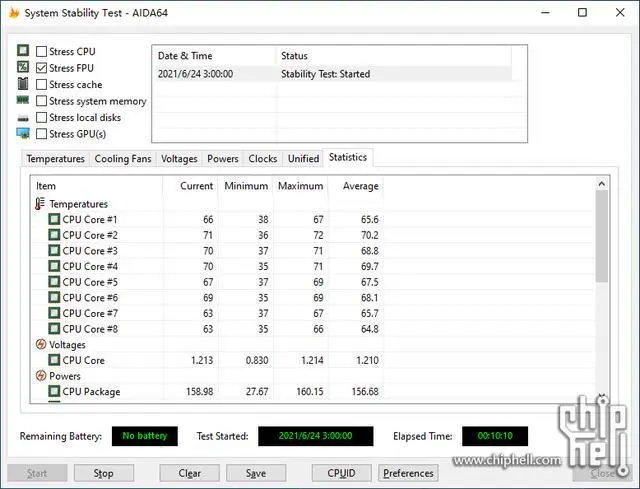
Task: Click the Elapsed Time display 00:10:10
Action: tap(495, 436)
